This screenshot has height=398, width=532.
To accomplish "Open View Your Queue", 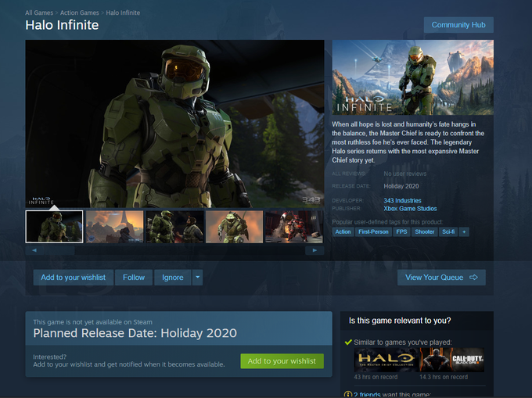I will click(441, 278).
